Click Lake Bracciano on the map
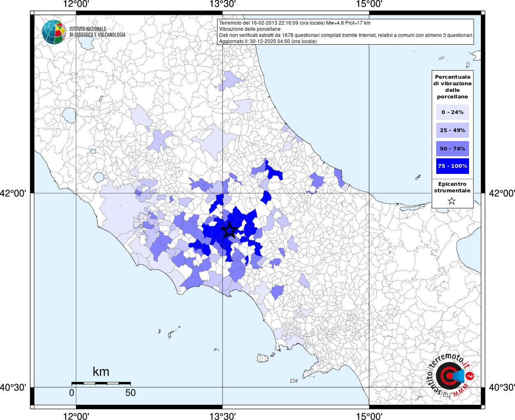 (98, 177)
